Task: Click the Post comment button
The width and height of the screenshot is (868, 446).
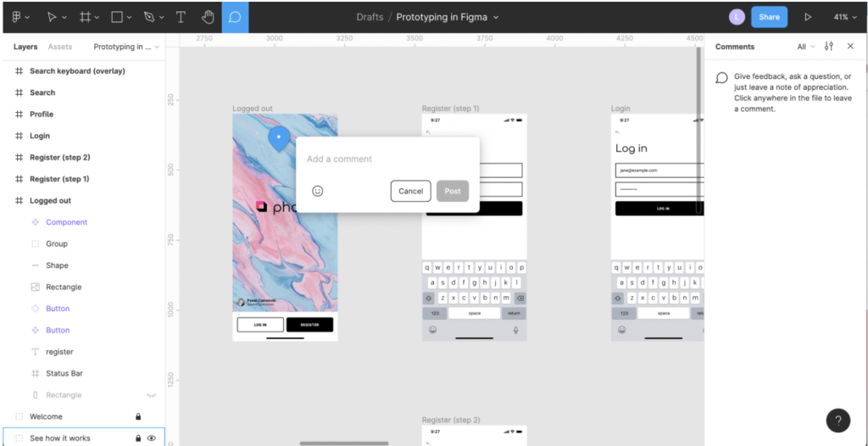Action: tap(453, 191)
